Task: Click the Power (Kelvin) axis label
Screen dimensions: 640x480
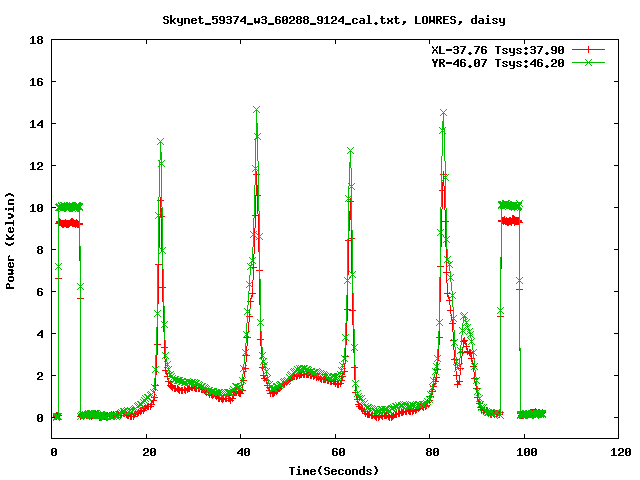Action: 10,241
